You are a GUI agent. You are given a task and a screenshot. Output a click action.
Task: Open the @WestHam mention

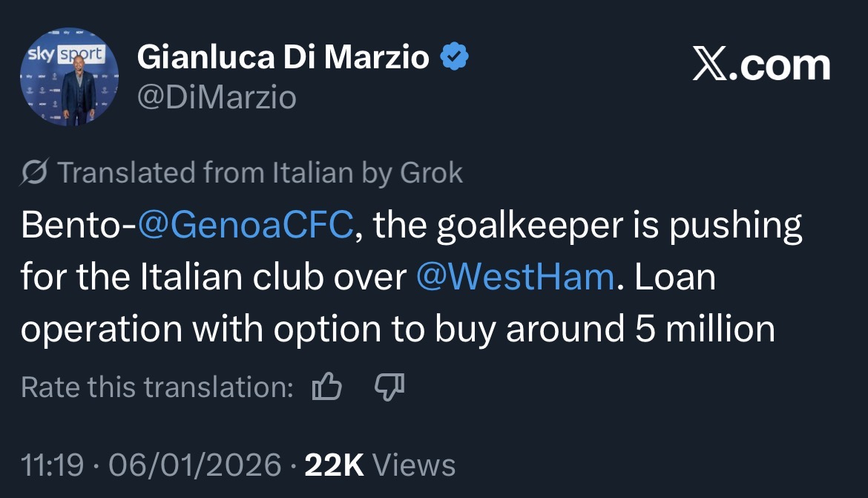515,277
